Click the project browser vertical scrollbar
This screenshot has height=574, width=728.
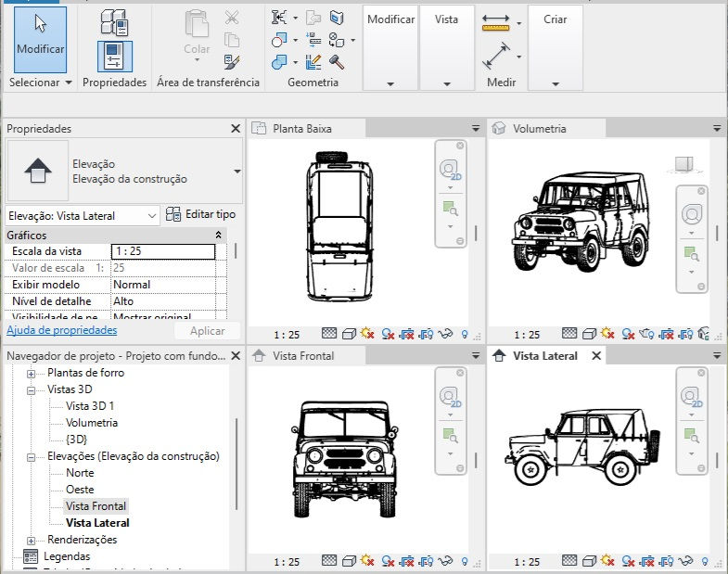236,465
